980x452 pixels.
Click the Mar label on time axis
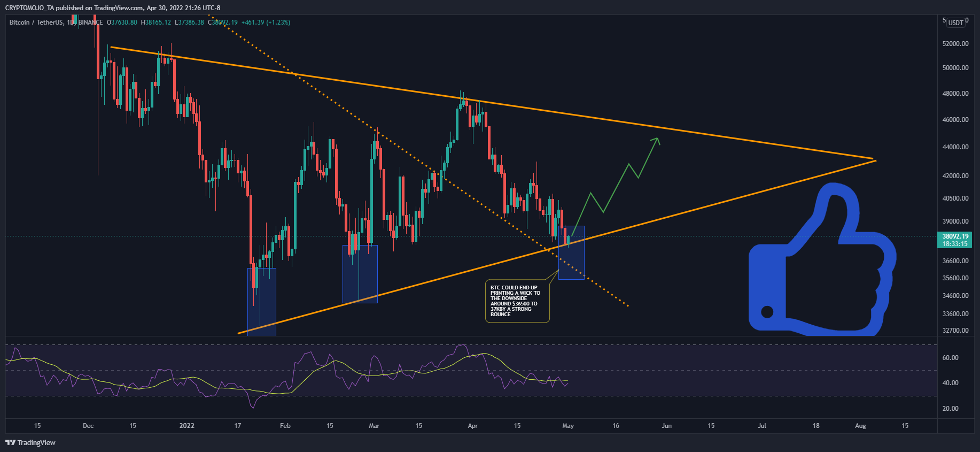(x=374, y=426)
